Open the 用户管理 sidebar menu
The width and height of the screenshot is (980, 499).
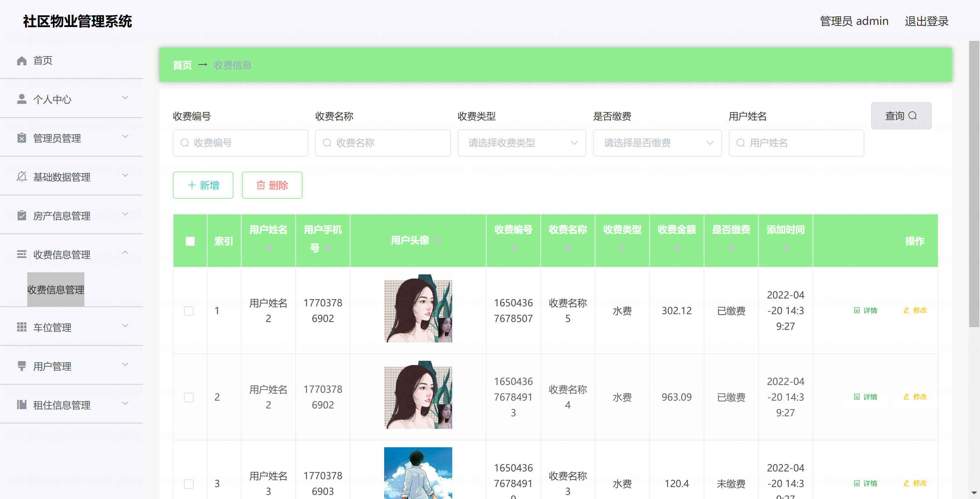(x=71, y=366)
